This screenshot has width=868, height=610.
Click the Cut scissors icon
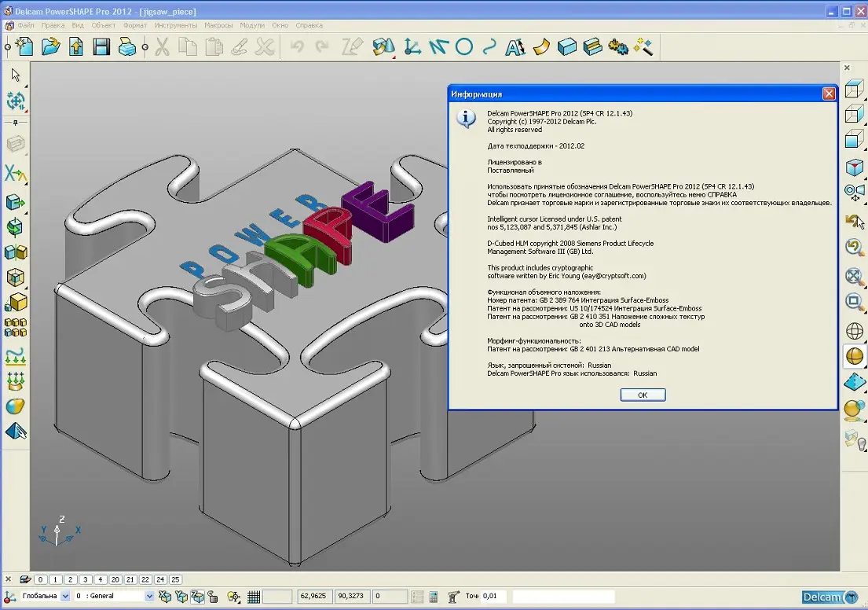click(x=162, y=46)
